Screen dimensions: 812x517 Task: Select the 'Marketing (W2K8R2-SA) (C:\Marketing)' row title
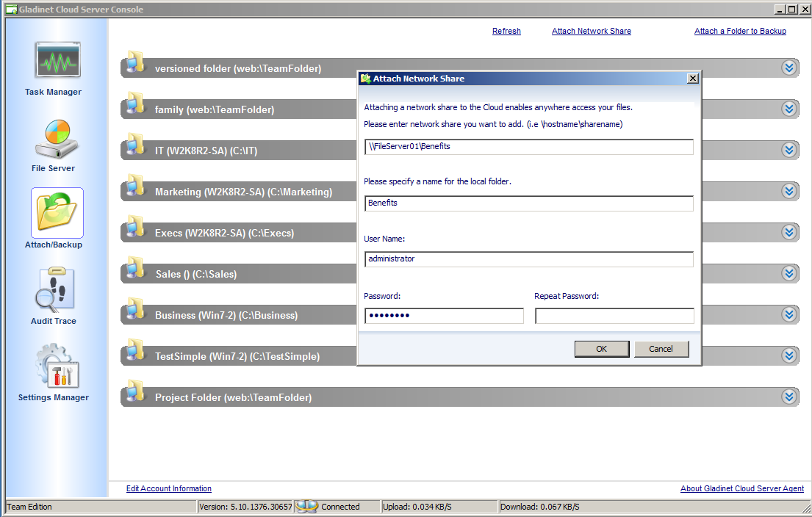pyautogui.click(x=243, y=192)
